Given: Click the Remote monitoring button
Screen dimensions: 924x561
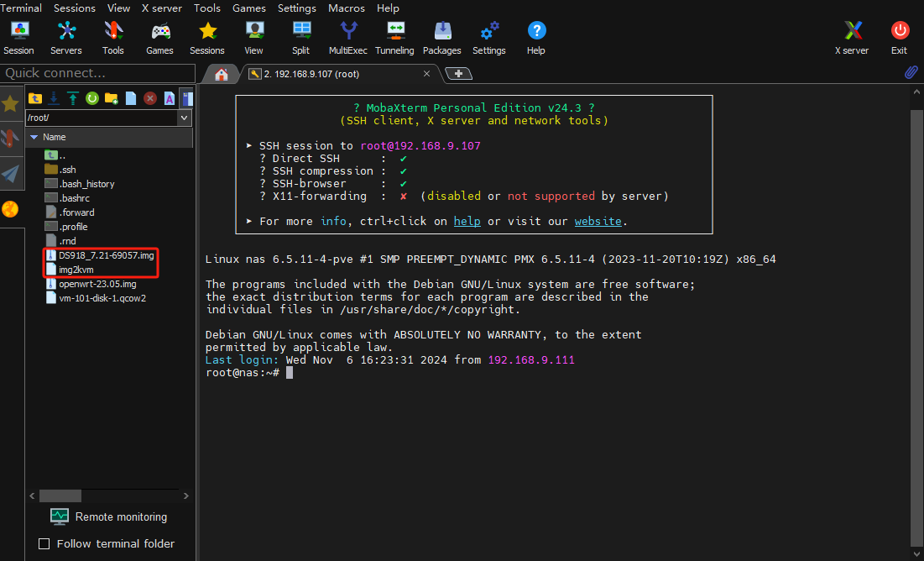Looking at the screenshot, I should click(x=109, y=516).
